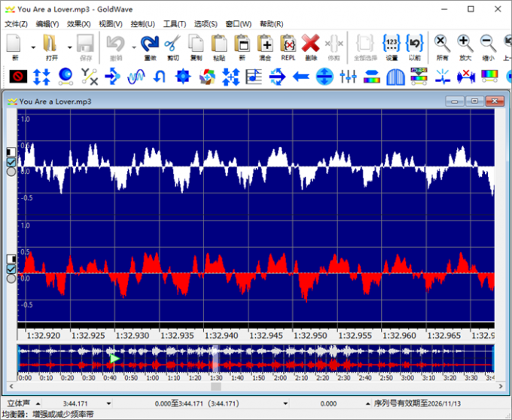Click the right channel indicator square above checkbox
Screen dimensions: 512x420
click(x=11, y=259)
